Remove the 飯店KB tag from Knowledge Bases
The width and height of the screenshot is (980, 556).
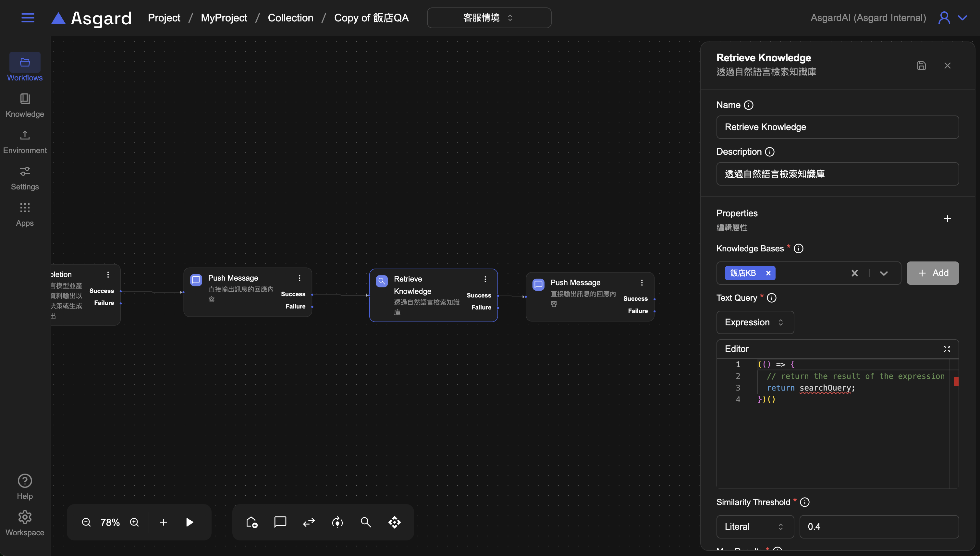[768, 273]
